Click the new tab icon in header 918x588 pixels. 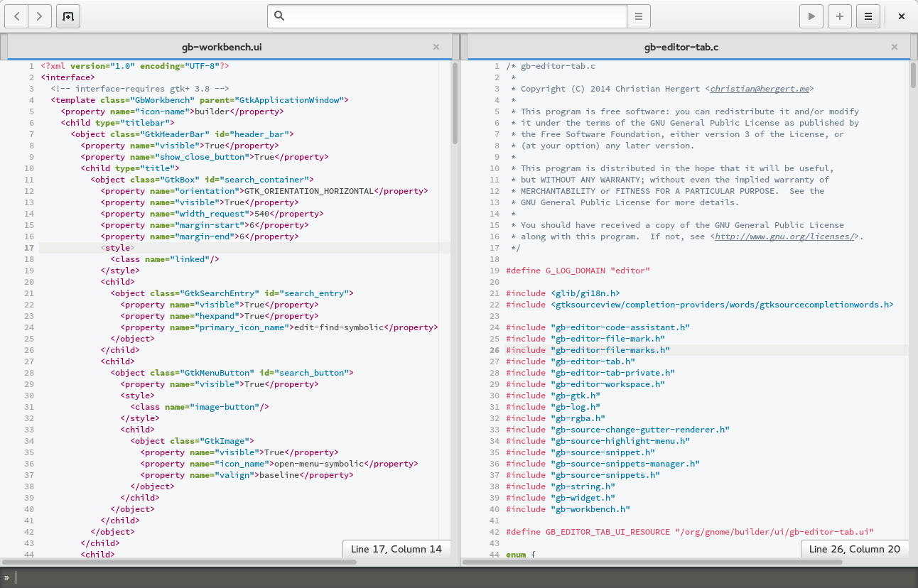(68, 16)
